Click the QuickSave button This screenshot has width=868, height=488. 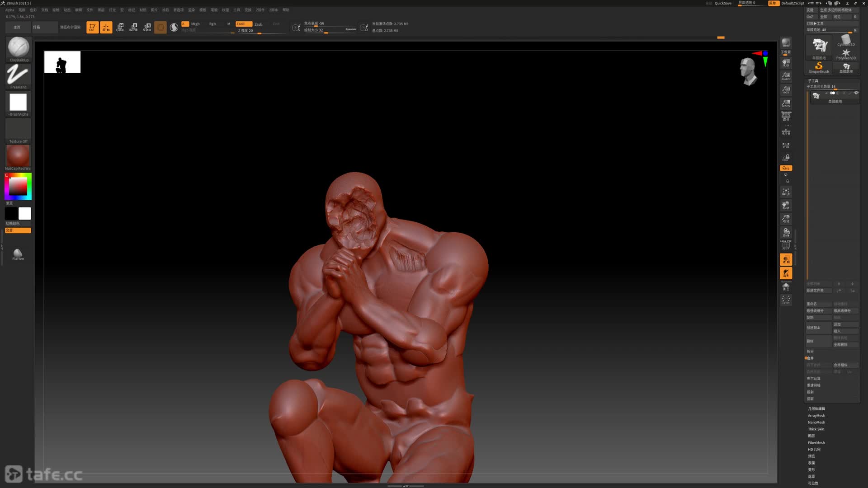[x=723, y=3]
